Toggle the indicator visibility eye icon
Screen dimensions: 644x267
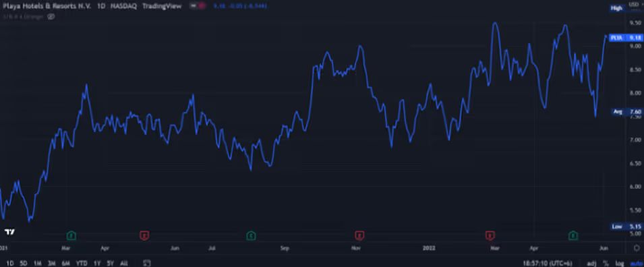[51, 17]
